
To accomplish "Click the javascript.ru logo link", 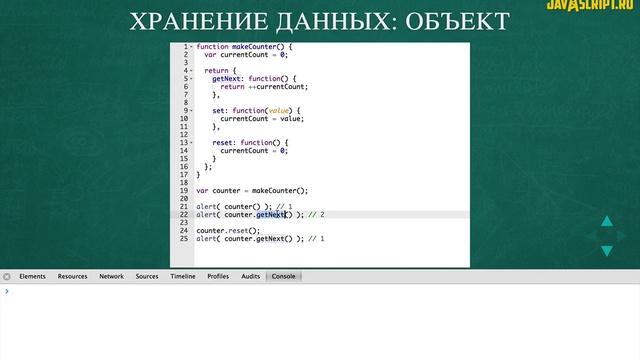I will [590, 5].
